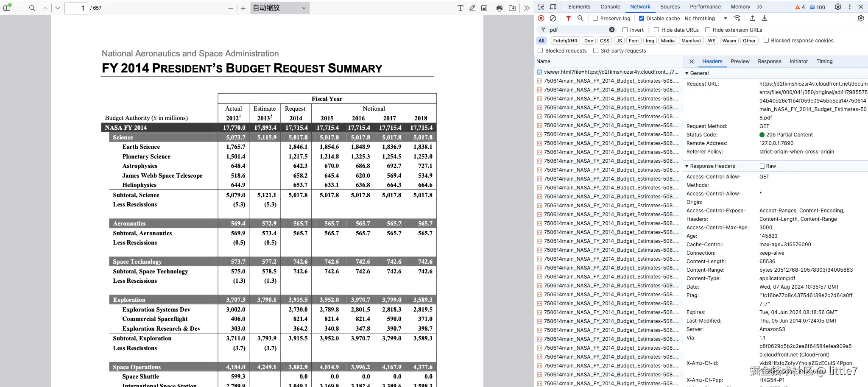
Task: Toggle DevTools device toolbar
Action: tap(553, 7)
